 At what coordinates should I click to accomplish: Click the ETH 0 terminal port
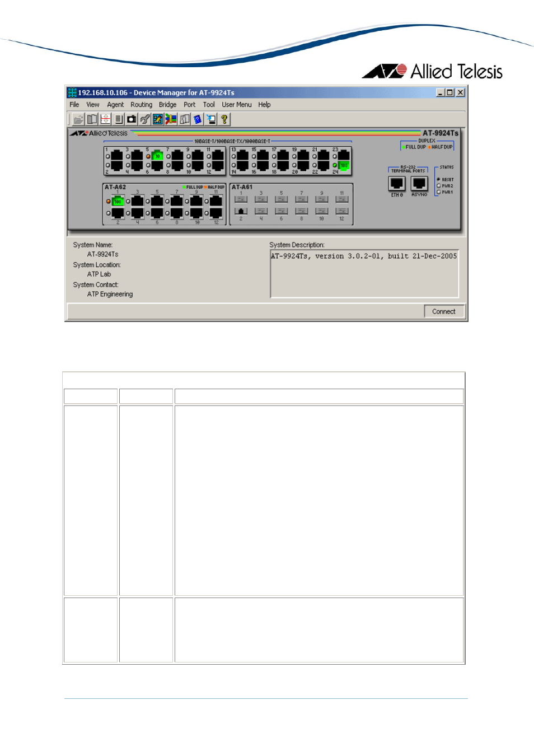pos(397,183)
